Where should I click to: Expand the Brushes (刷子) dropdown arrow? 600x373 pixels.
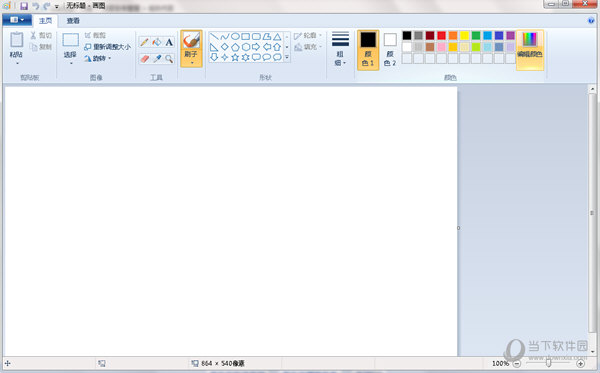click(191, 62)
